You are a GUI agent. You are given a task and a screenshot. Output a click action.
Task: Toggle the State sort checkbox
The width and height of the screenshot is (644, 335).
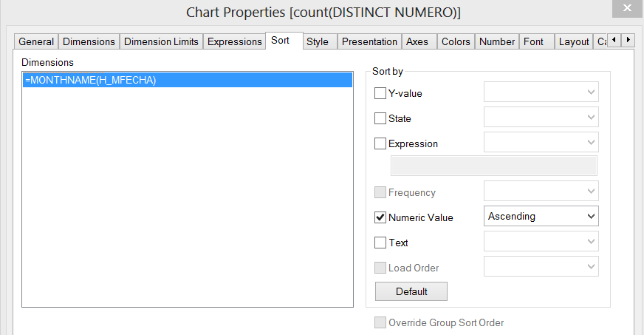coord(380,118)
